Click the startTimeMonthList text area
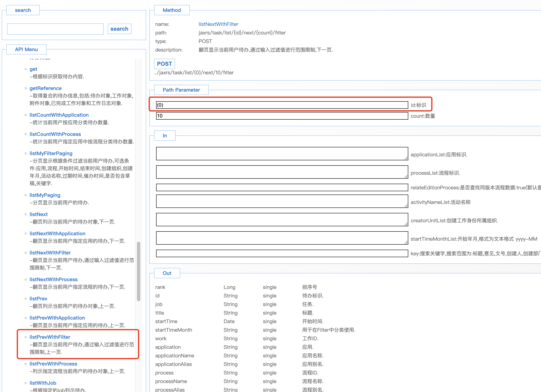This screenshot has width=541, height=392. coord(282,238)
